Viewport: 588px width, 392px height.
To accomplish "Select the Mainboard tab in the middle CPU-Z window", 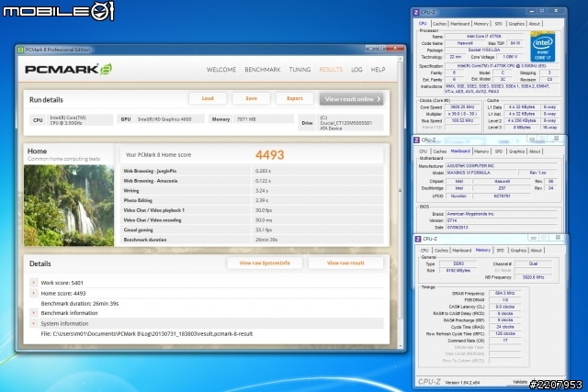I will click(x=460, y=151).
